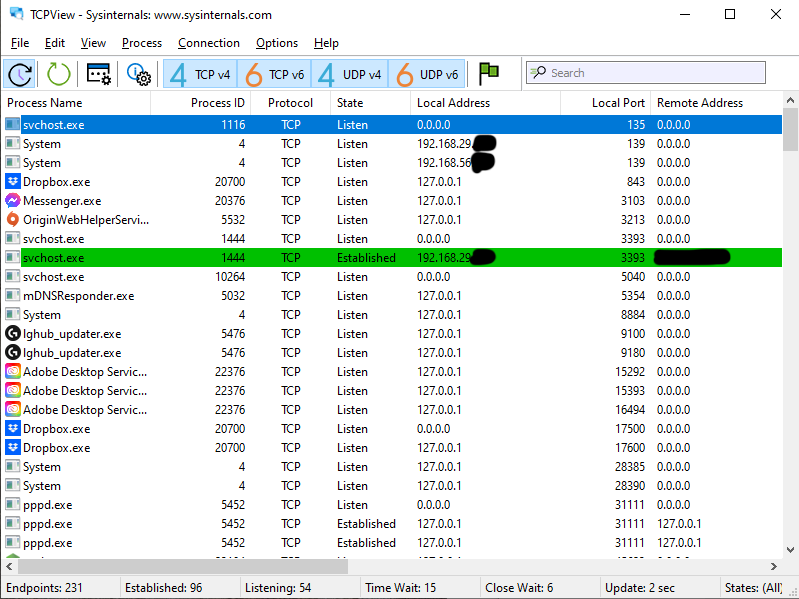Open the File menu

tap(20, 43)
